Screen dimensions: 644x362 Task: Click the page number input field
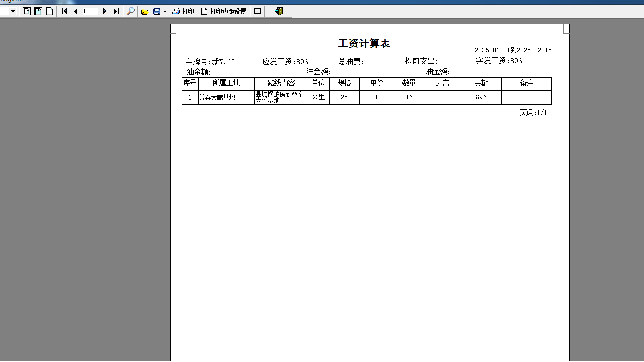(x=90, y=11)
